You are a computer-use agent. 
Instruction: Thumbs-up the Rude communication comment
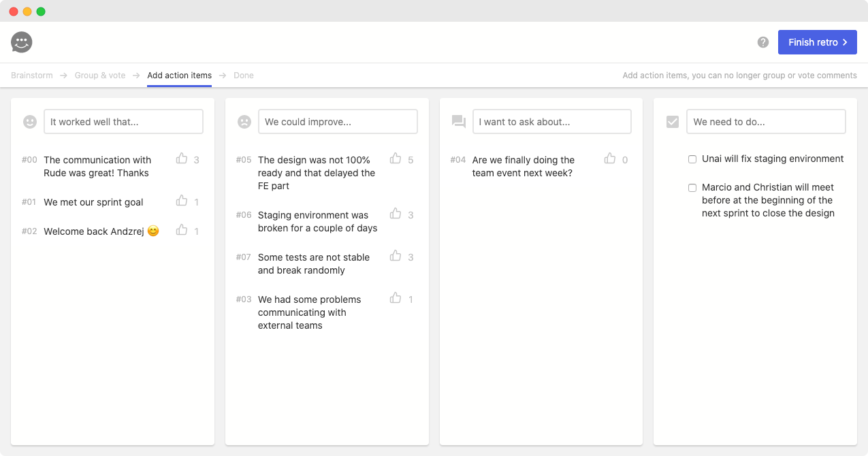pyautogui.click(x=182, y=159)
